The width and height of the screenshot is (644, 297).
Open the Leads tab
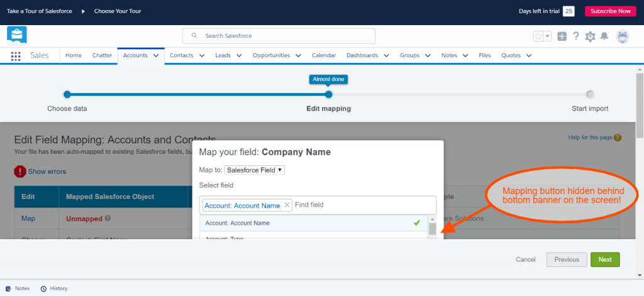point(223,55)
